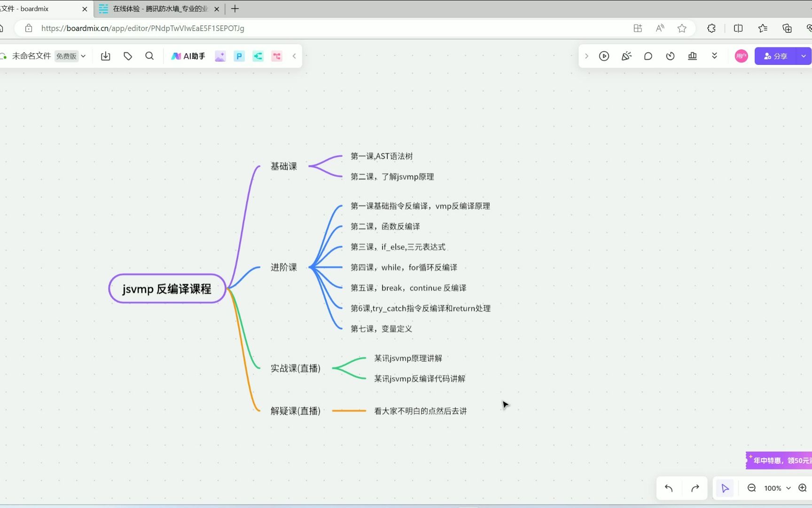The height and width of the screenshot is (508, 812).
Task: Click the celebration confetti icon
Action: pyautogui.click(x=626, y=56)
